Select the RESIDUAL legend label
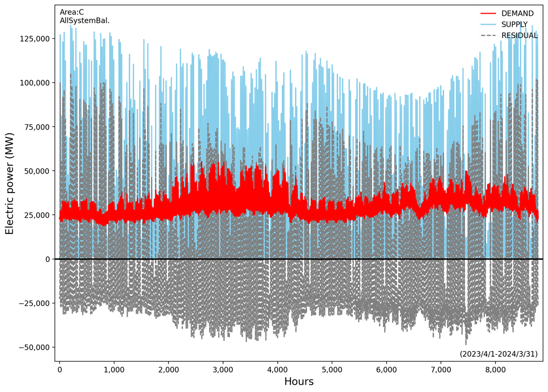The width and height of the screenshot is (548, 392). pos(520,36)
